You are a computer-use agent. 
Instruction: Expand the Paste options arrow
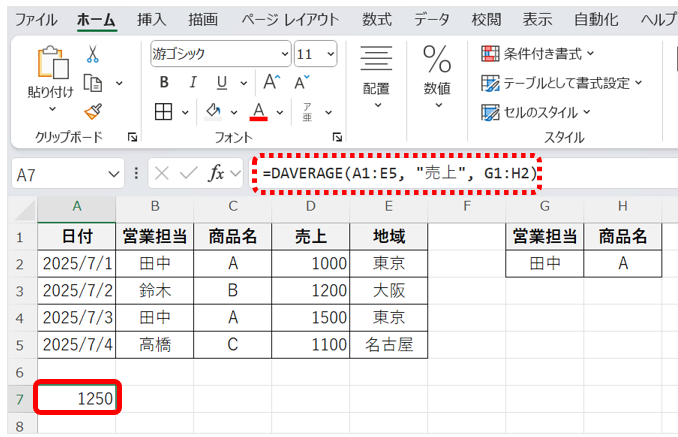(52, 109)
